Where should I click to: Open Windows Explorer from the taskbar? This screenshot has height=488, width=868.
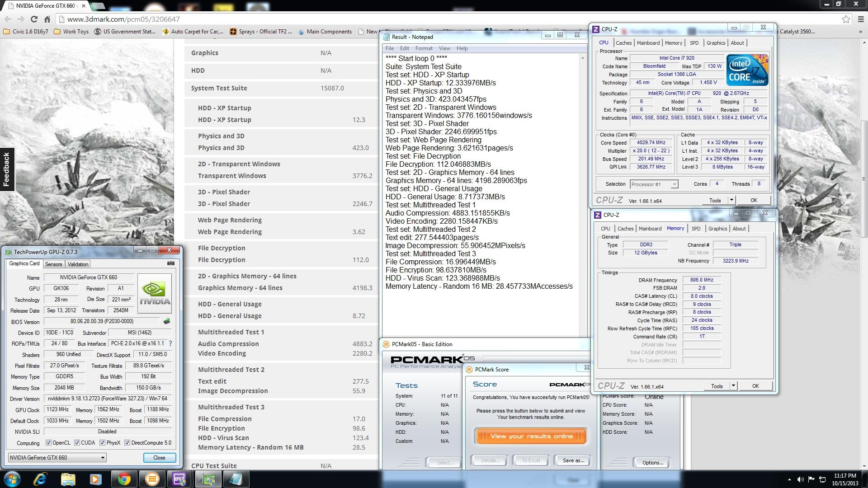(x=68, y=479)
